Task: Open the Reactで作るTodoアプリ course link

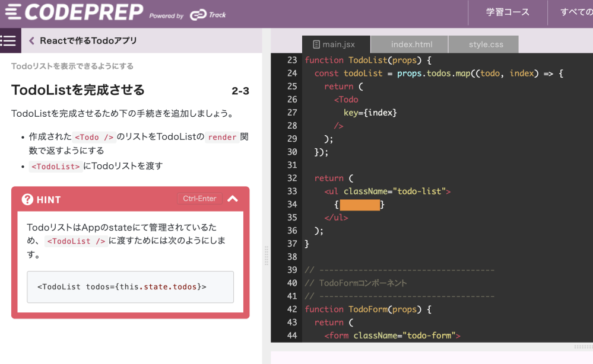Action: [88, 41]
